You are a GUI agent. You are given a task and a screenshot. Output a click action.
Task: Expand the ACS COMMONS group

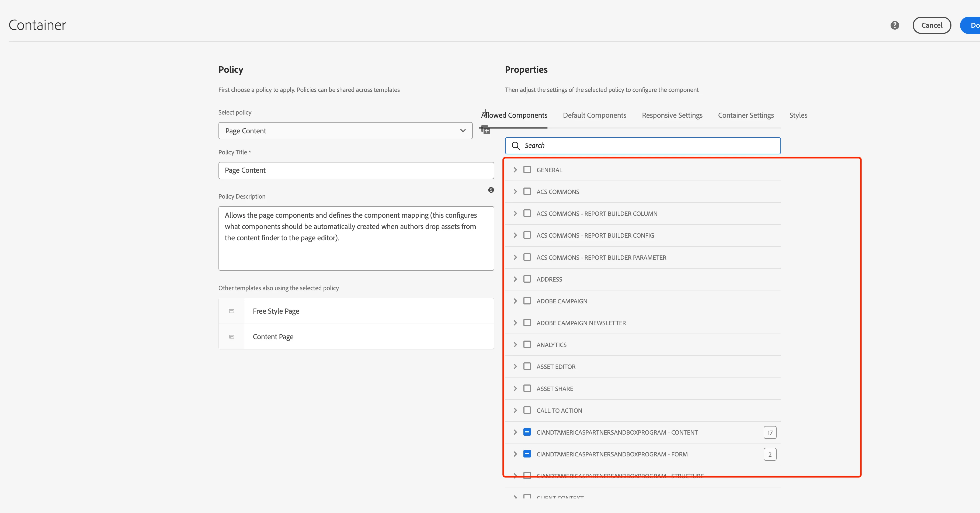pos(515,191)
